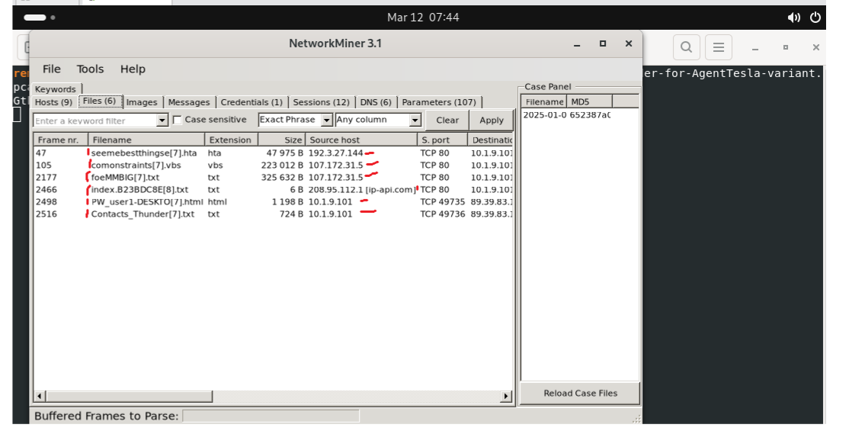
Task: Click the Case Panel MD5 column header
Action: point(589,101)
